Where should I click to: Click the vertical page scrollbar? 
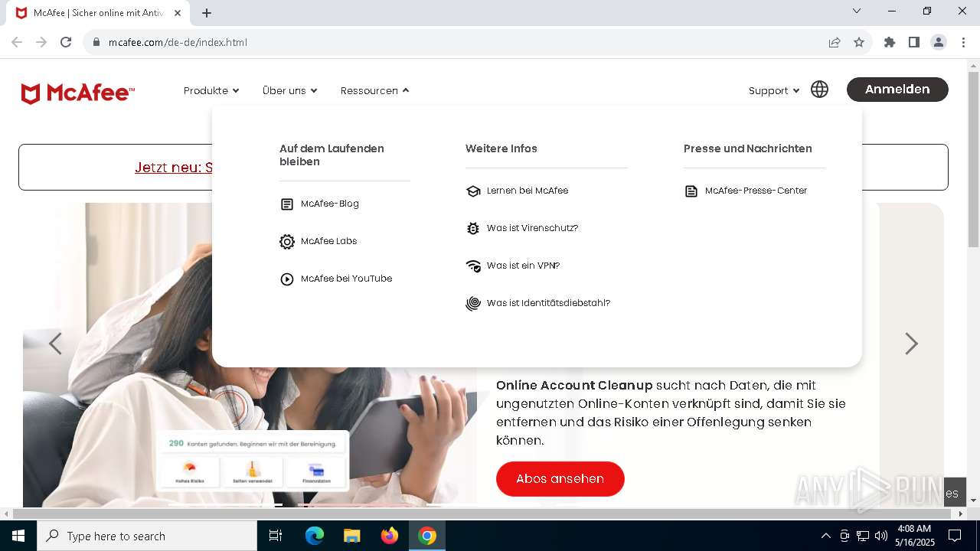[973, 160]
